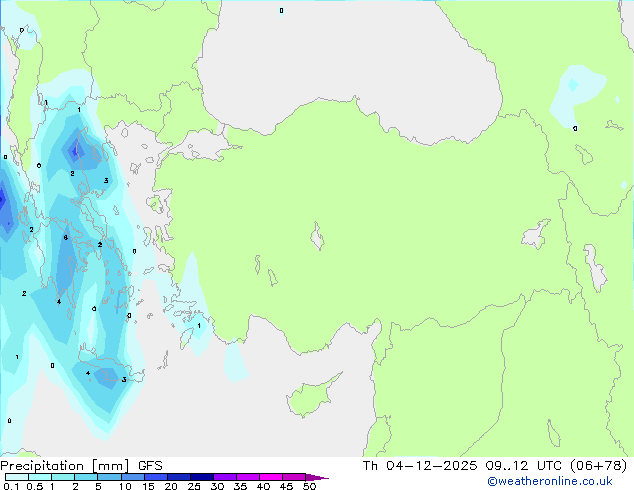
Task: Select the 20–25 mm legend color swatch
Action: point(178,477)
